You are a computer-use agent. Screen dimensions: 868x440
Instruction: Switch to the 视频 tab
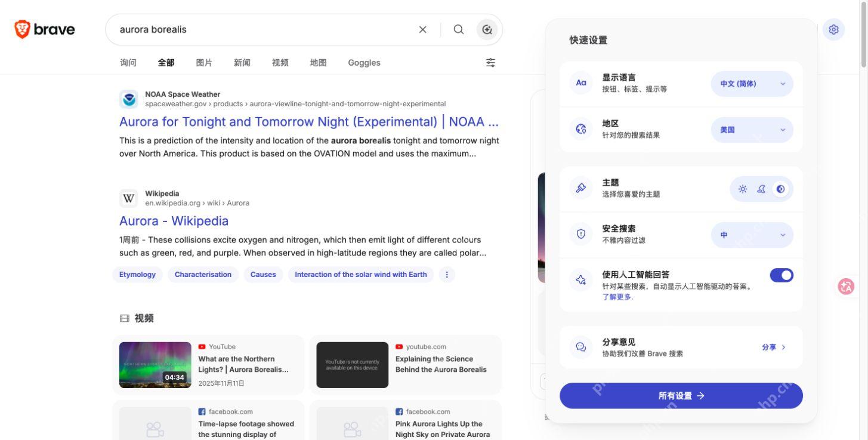tap(280, 63)
